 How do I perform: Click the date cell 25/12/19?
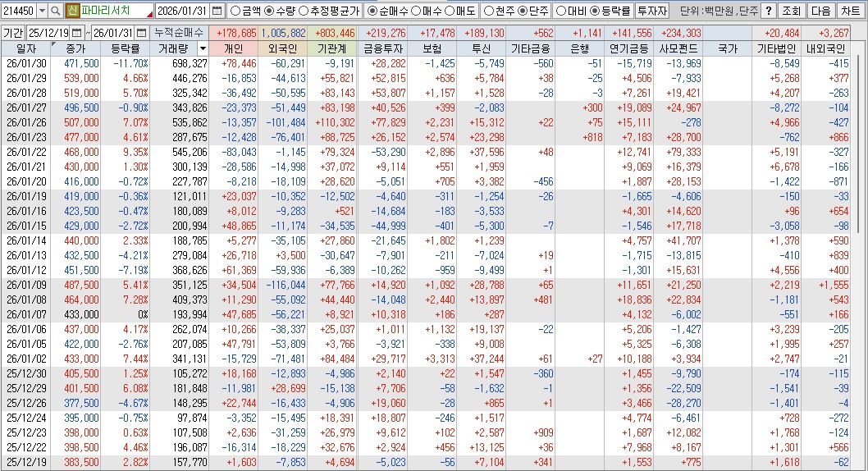26,462
